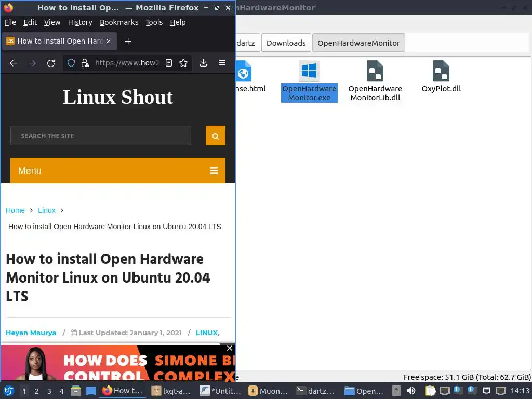
Task: Close the Simone Biles advertisement banner
Action: click(230, 348)
